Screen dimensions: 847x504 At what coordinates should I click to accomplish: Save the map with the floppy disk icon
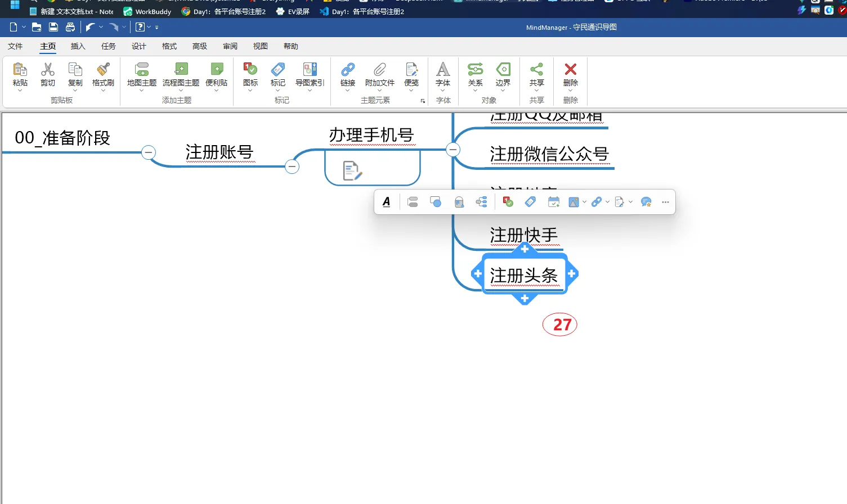53,27
